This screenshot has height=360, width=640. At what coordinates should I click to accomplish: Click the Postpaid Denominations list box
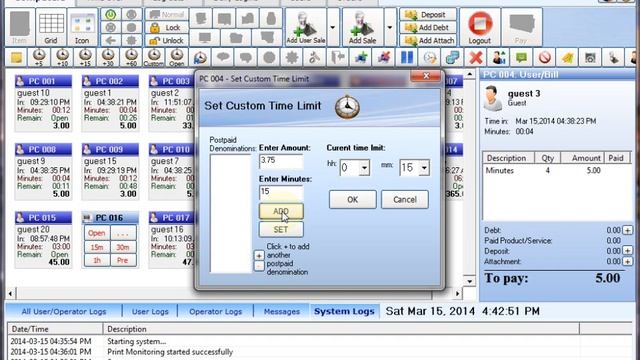230,213
